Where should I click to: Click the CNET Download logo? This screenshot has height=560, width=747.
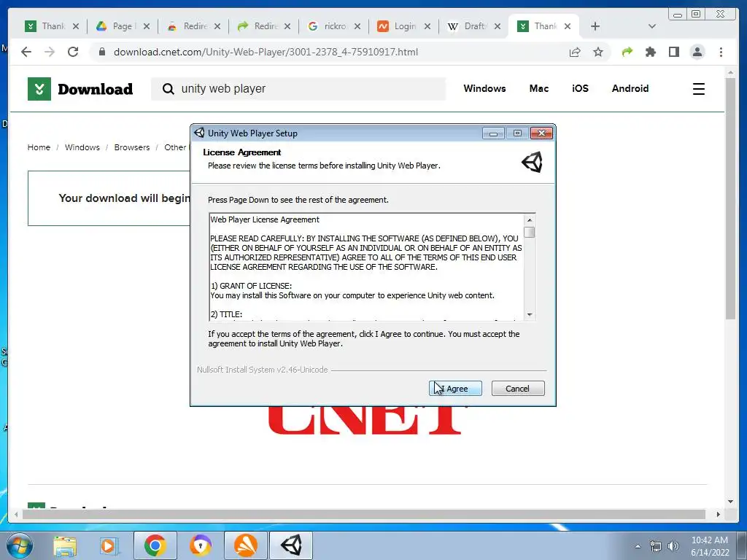80,89
